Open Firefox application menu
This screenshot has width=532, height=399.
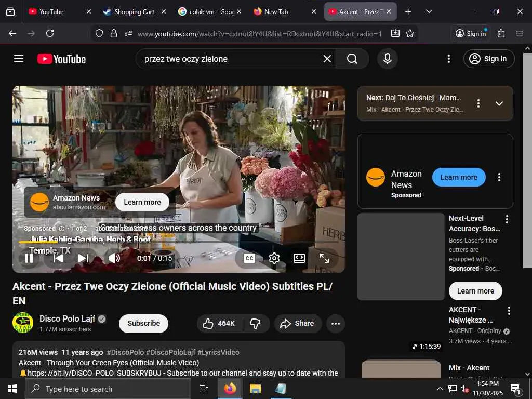519,33
